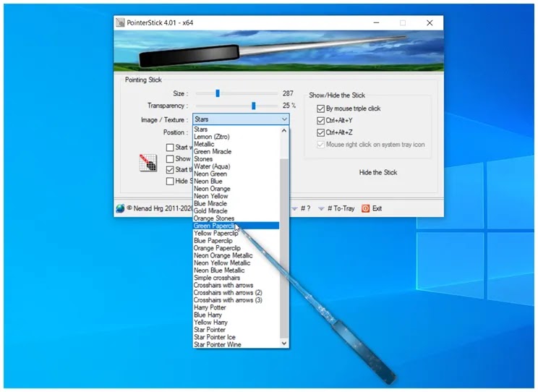The width and height of the screenshot is (538, 392).
Task: Choose 'Water (Aqua)' texture
Action: [236, 166]
